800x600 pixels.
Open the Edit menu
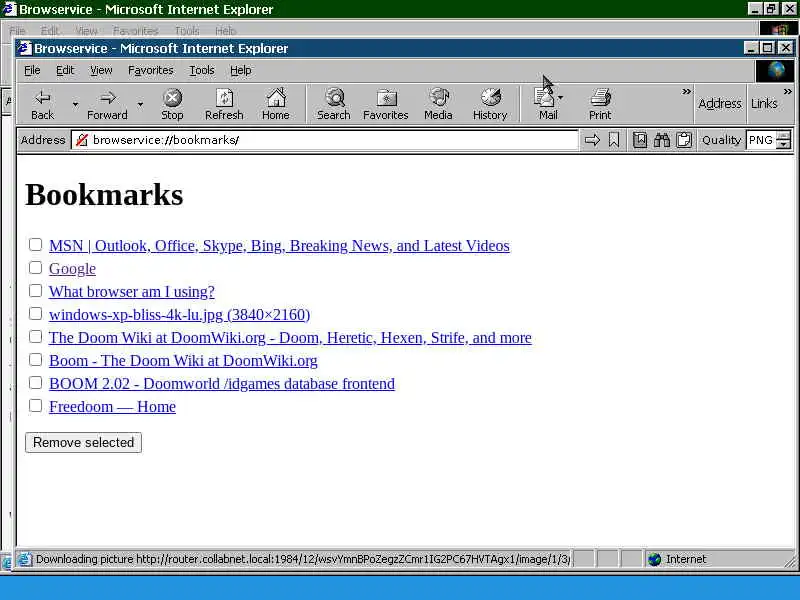(x=65, y=70)
